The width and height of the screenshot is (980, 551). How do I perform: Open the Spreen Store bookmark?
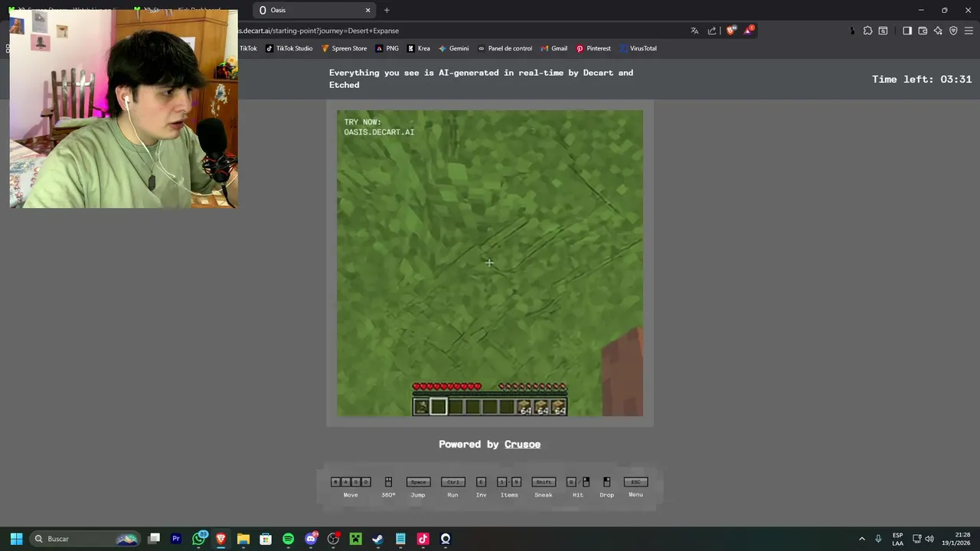coord(344,48)
